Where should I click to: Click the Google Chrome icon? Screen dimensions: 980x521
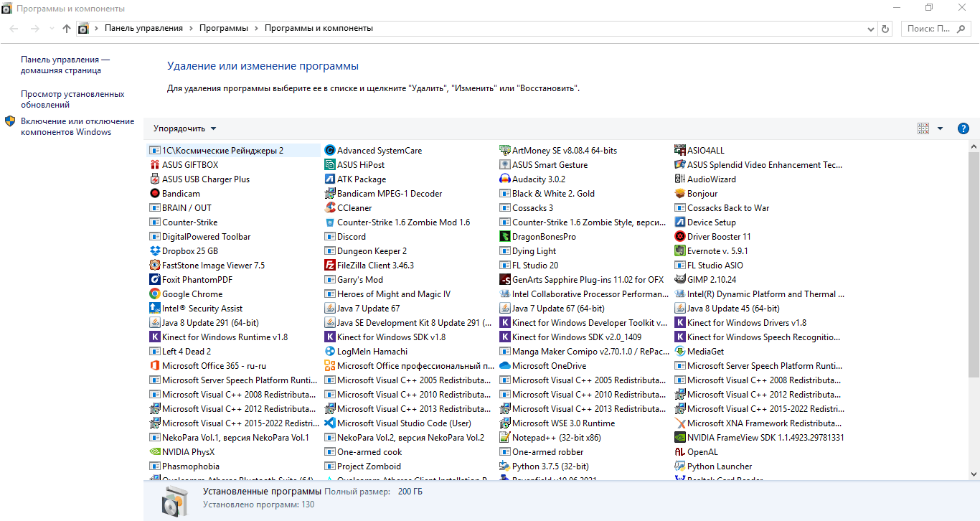click(155, 294)
